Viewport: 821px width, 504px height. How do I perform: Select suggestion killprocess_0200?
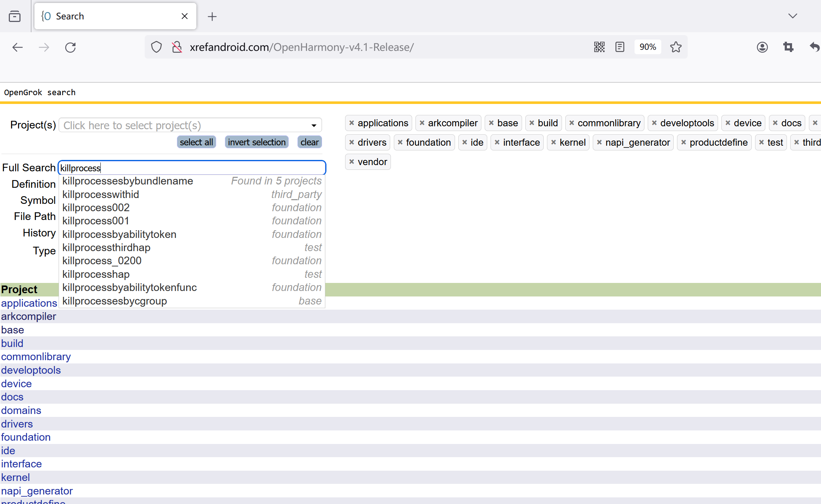click(x=192, y=261)
